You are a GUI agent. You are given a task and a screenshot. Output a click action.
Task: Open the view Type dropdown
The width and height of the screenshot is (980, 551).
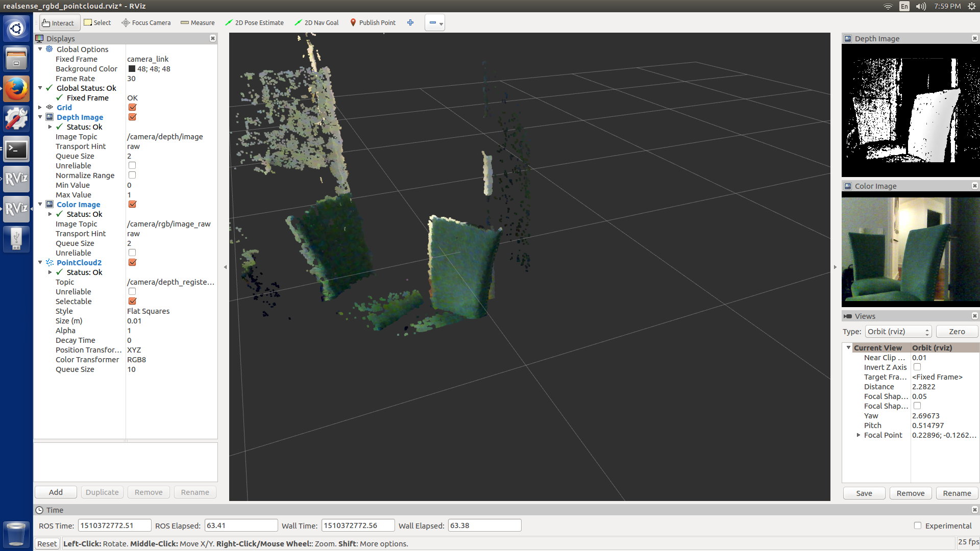click(898, 332)
